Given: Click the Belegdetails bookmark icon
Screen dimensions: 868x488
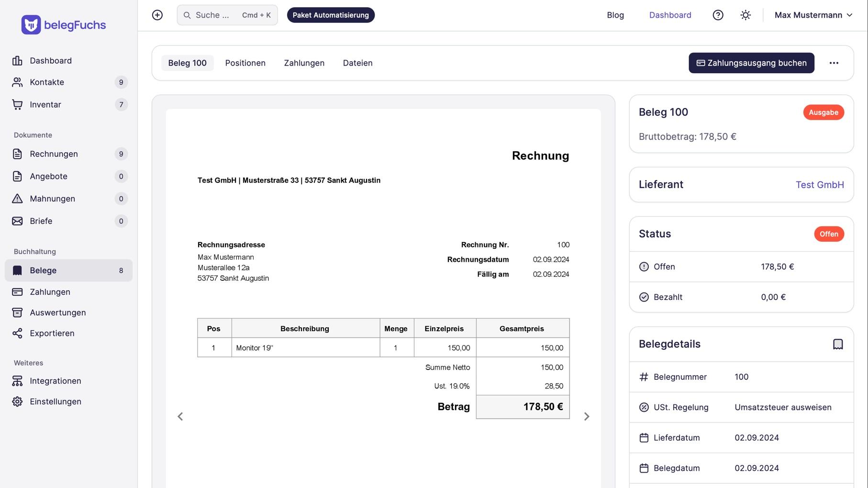Looking at the screenshot, I should coord(838,344).
